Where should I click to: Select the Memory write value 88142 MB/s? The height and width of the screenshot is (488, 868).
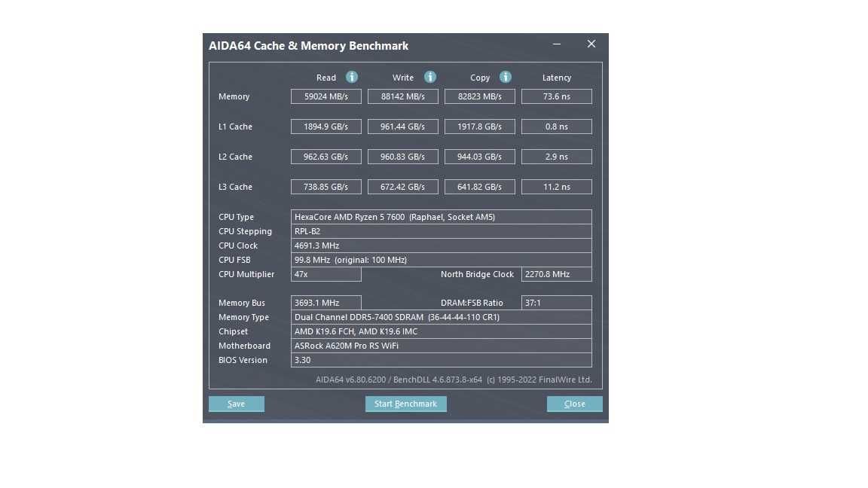pos(403,96)
